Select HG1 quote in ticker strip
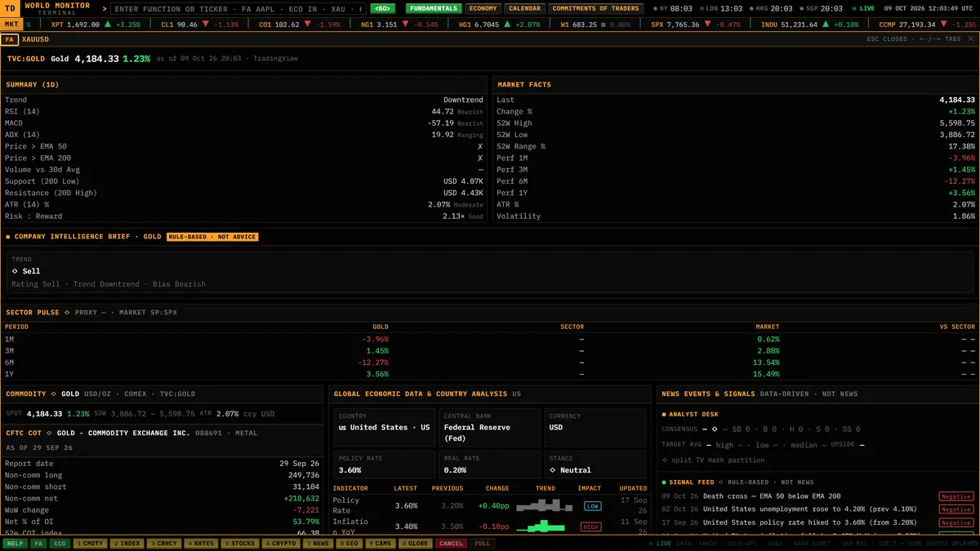980x551 pixels. point(501,24)
